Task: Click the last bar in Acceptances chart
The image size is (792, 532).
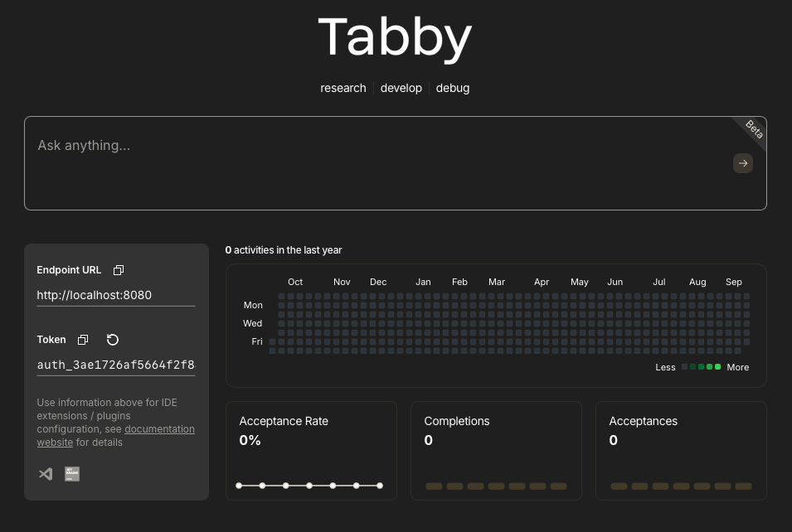Action: [x=743, y=486]
